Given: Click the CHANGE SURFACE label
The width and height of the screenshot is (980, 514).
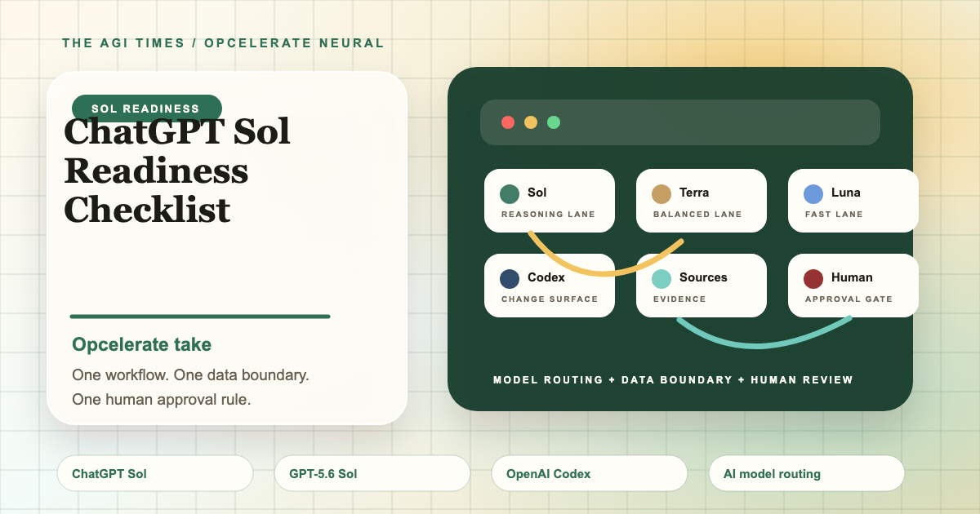Looking at the screenshot, I should pyautogui.click(x=550, y=299).
